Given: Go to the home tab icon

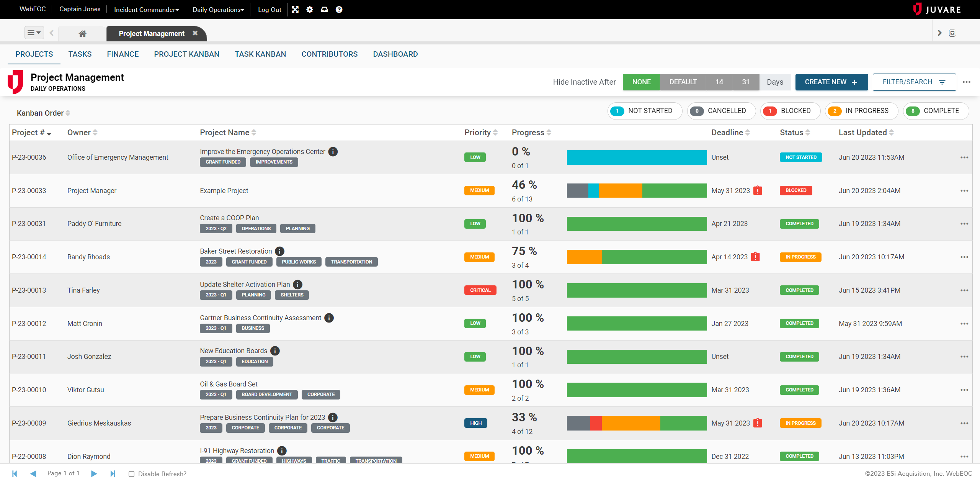Looking at the screenshot, I should pyautogui.click(x=82, y=33).
